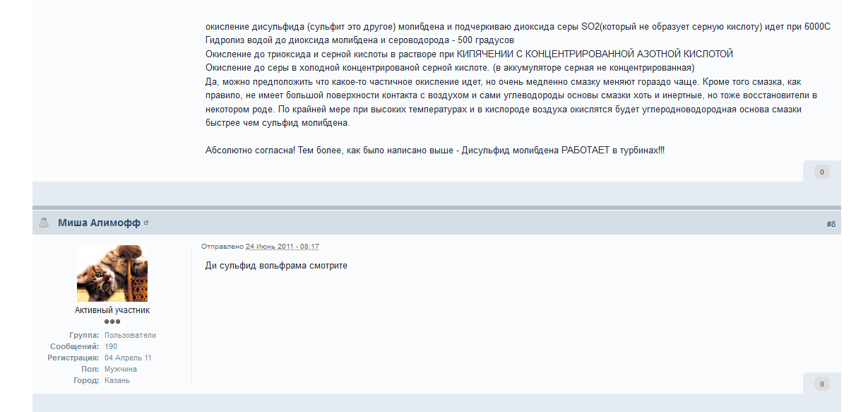
Task: Open Миша Алимофф user profile link
Action: pyautogui.click(x=99, y=223)
